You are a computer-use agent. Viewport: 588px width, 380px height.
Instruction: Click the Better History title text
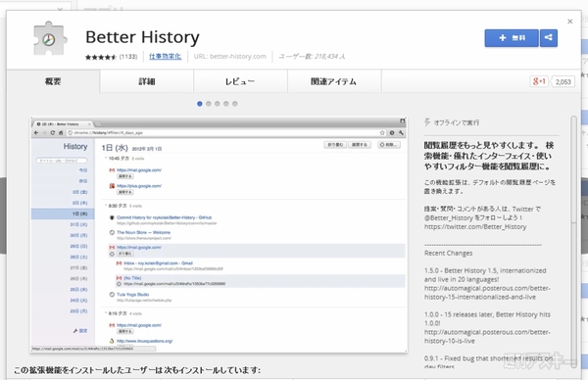tap(142, 37)
